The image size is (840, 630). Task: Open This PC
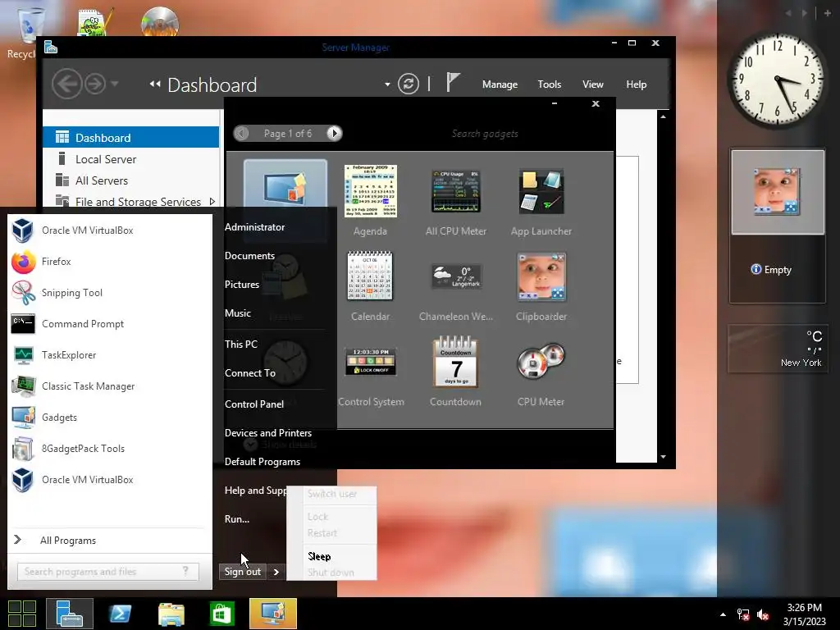[241, 345]
